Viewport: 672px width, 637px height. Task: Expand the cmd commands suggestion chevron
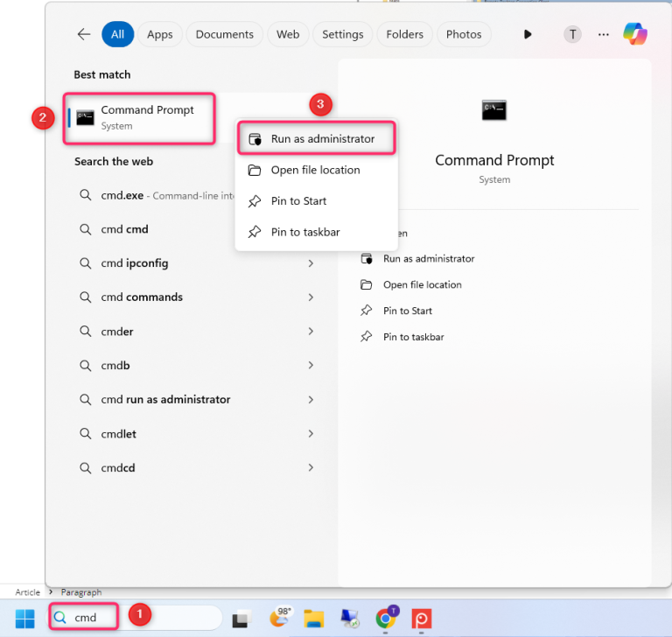click(x=311, y=297)
